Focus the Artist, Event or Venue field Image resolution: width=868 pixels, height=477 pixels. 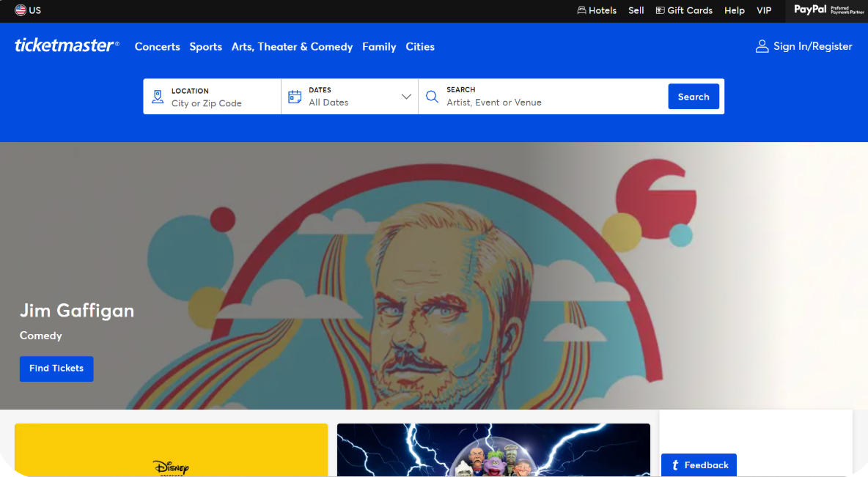[542, 96]
